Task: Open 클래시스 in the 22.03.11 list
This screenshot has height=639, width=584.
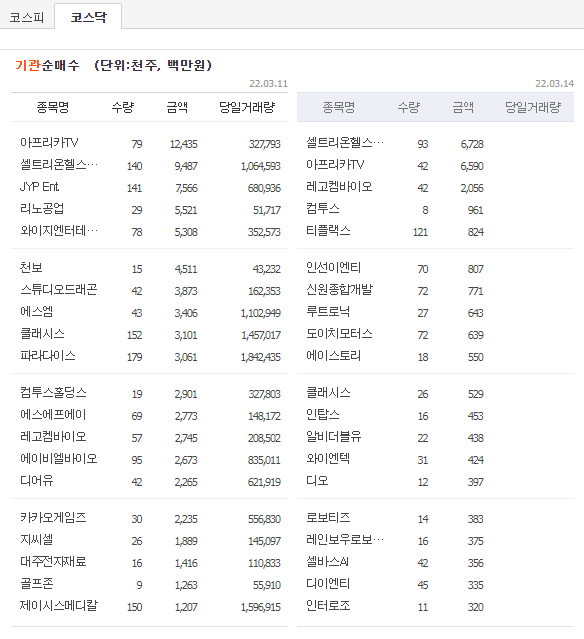Action: 42,334
